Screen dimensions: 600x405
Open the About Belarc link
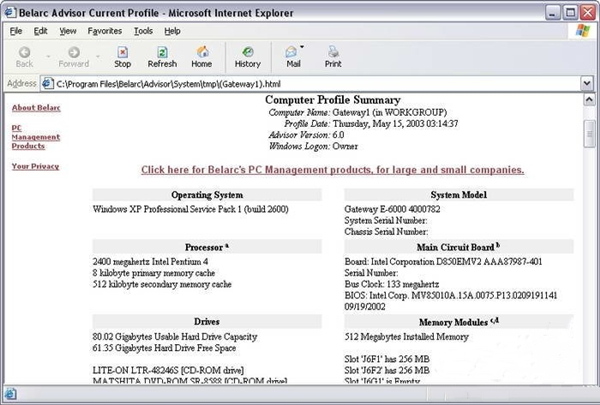click(36, 108)
